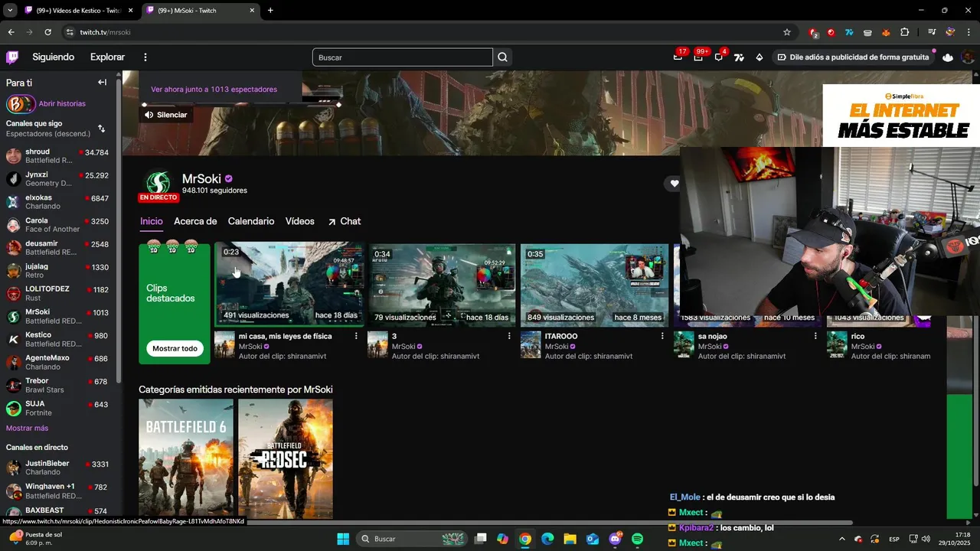This screenshot has height=551, width=980.
Task: Open Chrome media controls icon
Action: pyautogui.click(x=932, y=32)
